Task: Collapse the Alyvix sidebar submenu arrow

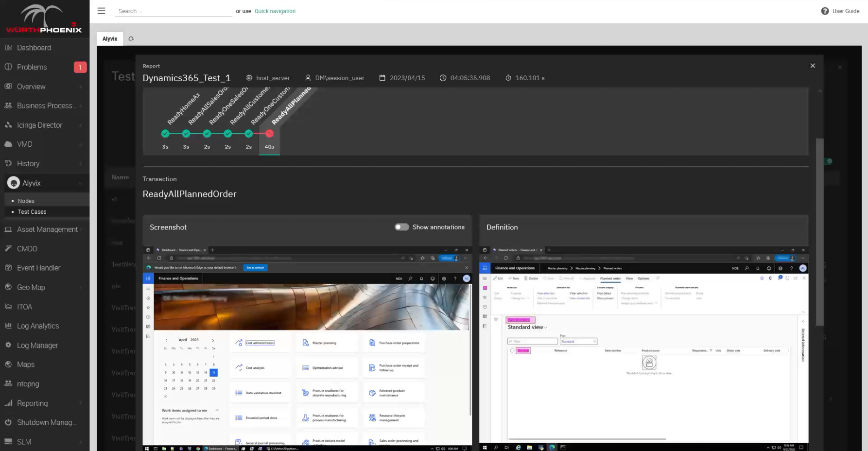Action: pos(81,183)
